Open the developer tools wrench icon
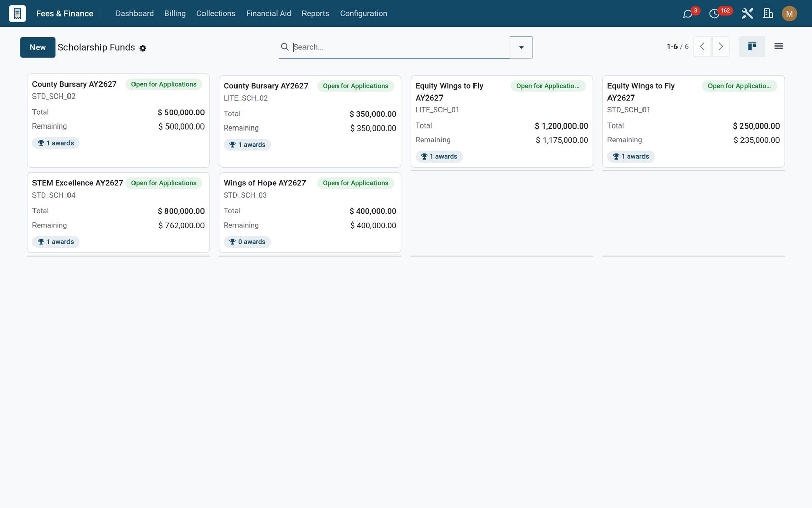Screen dimensions: 812x508 click(x=747, y=14)
